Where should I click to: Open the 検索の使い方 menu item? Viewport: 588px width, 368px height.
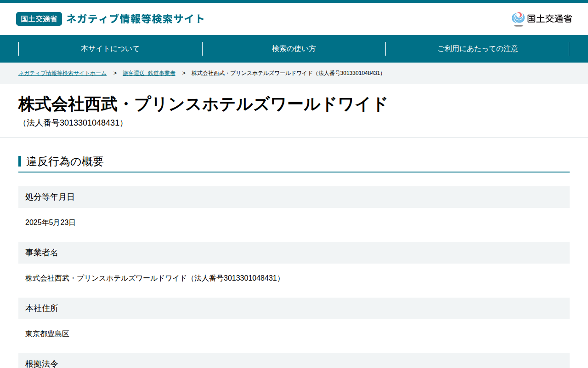[x=294, y=49]
